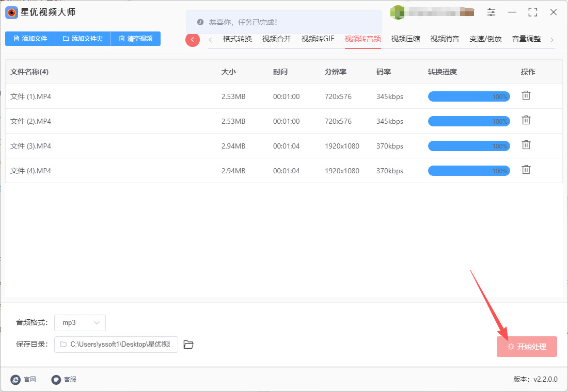Switch to the 音量调整 tab
Screen dimensions: 568x392
tap(526, 39)
